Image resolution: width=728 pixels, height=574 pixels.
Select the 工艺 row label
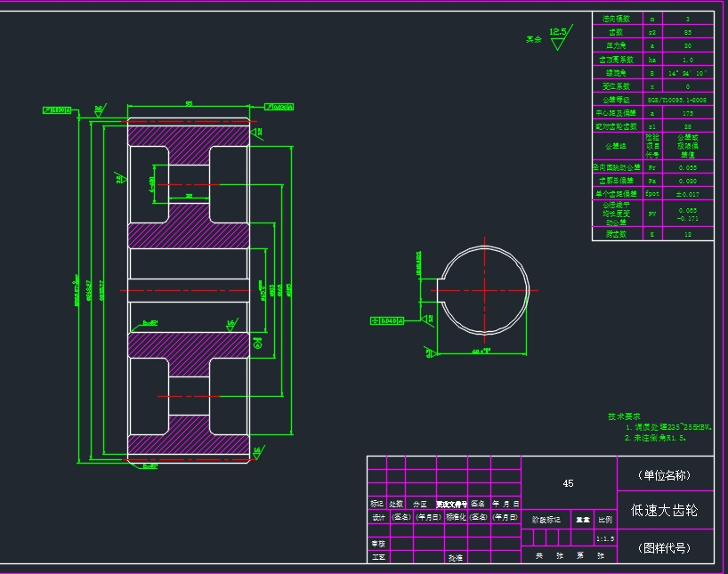(x=378, y=557)
